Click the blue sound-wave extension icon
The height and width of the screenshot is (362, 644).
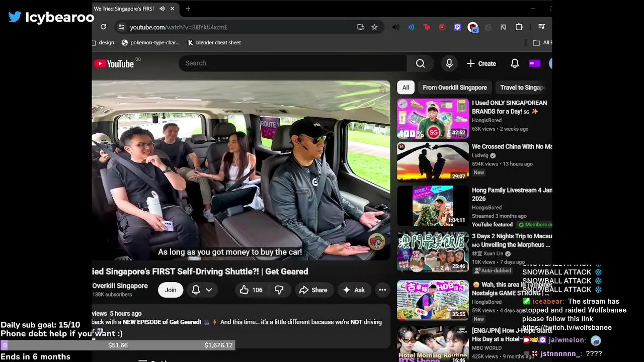pyautogui.click(x=411, y=27)
